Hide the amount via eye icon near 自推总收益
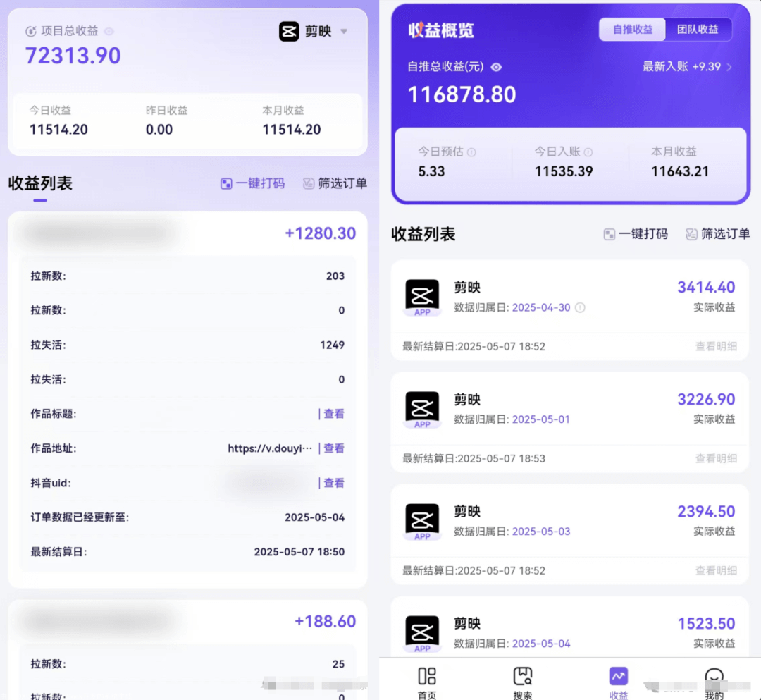The height and width of the screenshot is (700, 761). [497, 67]
